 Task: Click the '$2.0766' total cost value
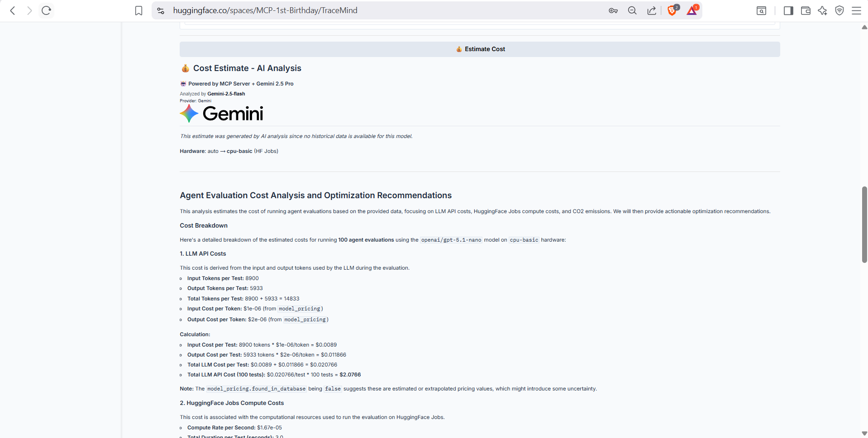tap(350, 375)
